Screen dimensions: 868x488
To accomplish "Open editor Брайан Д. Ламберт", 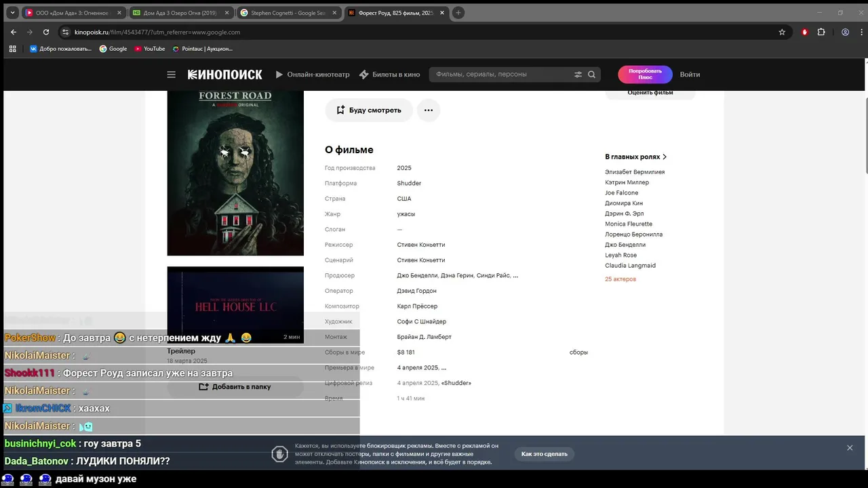I will coord(425,337).
